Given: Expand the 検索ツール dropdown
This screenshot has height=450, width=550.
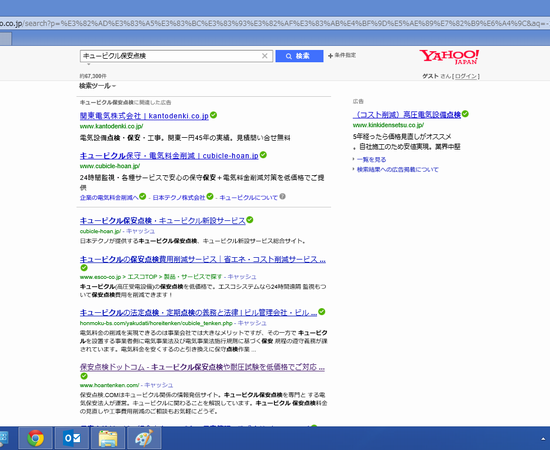Looking at the screenshot, I should click(x=97, y=86).
